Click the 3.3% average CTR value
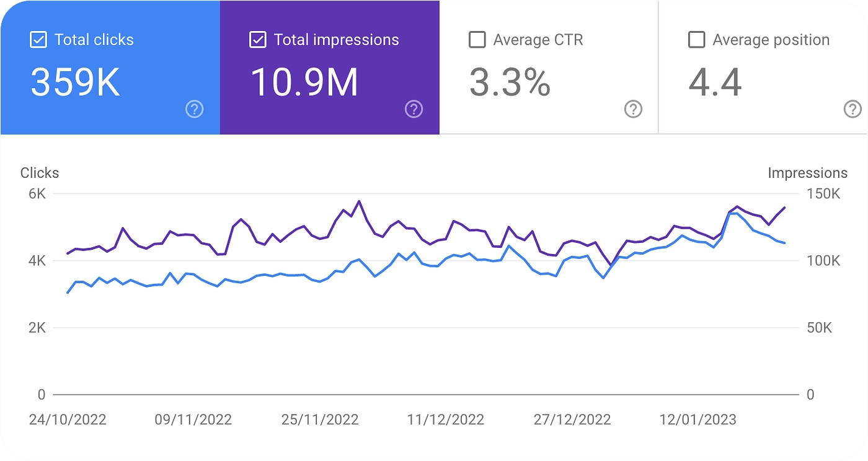The image size is (868, 461). coord(510,82)
